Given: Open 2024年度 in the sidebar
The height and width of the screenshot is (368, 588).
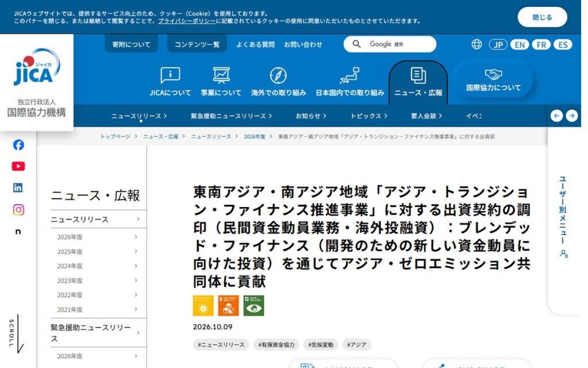Looking at the screenshot, I should (98, 266).
